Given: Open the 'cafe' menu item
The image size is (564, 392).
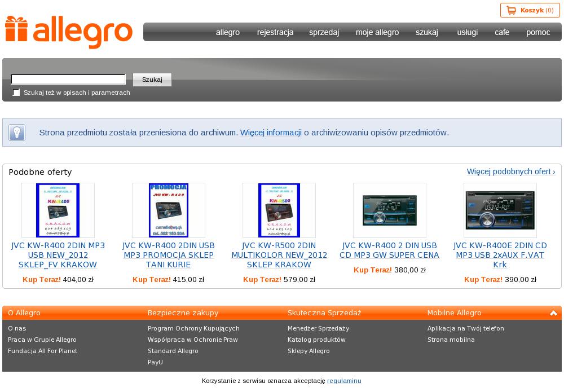Looking at the screenshot, I should tap(502, 32).
